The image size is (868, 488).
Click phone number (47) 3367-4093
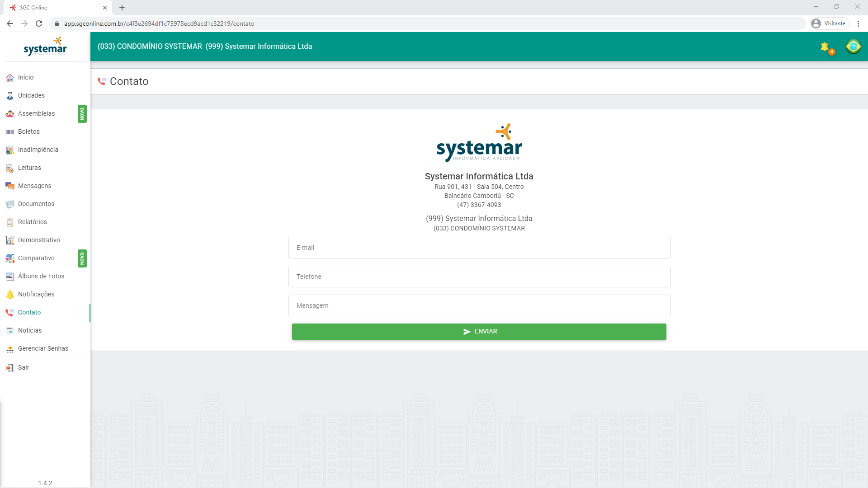click(x=479, y=205)
